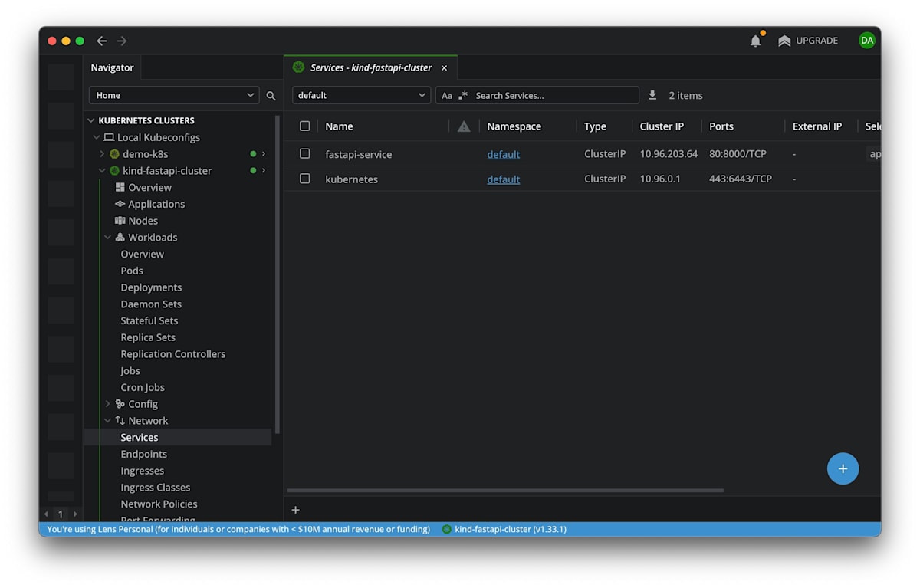The image size is (920, 588).
Task: Collapse Local Kubeconfigs tree node
Action: tap(97, 137)
